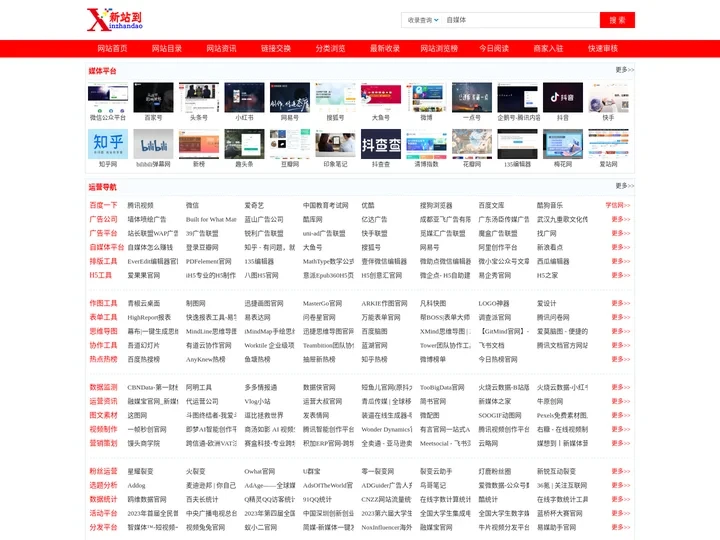Expand 更多>> in the 思维导图 row
This screenshot has width=720, height=540.
click(x=621, y=331)
